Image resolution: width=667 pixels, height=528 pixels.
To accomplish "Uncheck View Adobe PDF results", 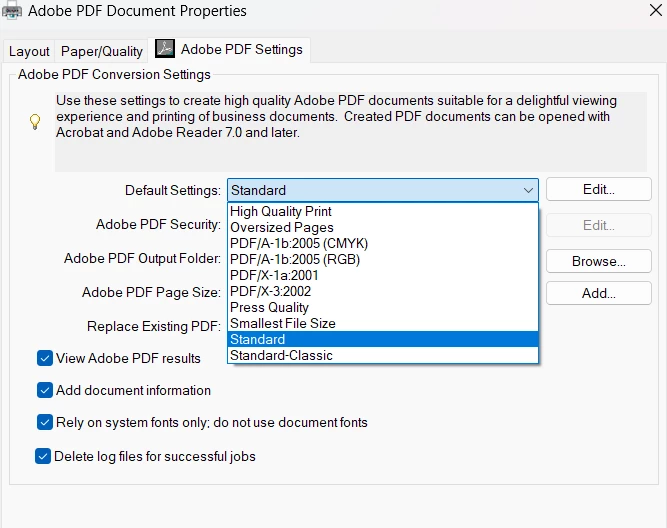I will tap(45, 358).
